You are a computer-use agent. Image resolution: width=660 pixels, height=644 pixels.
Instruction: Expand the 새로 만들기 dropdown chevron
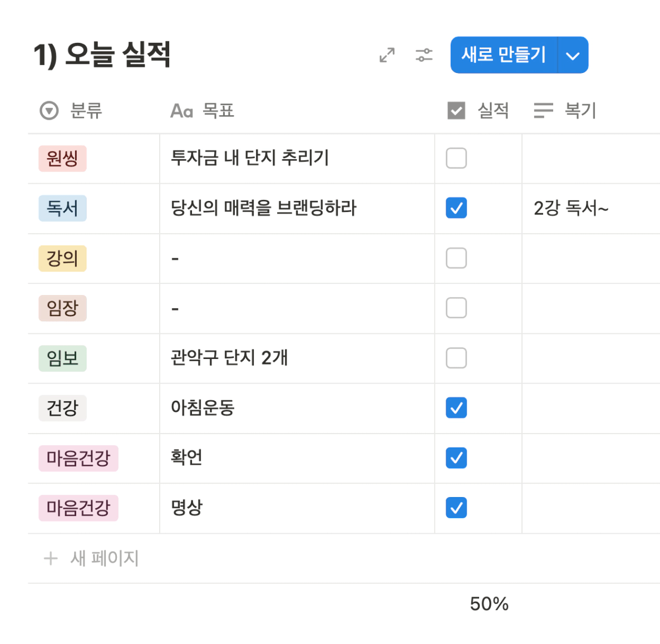coord(573,55)
